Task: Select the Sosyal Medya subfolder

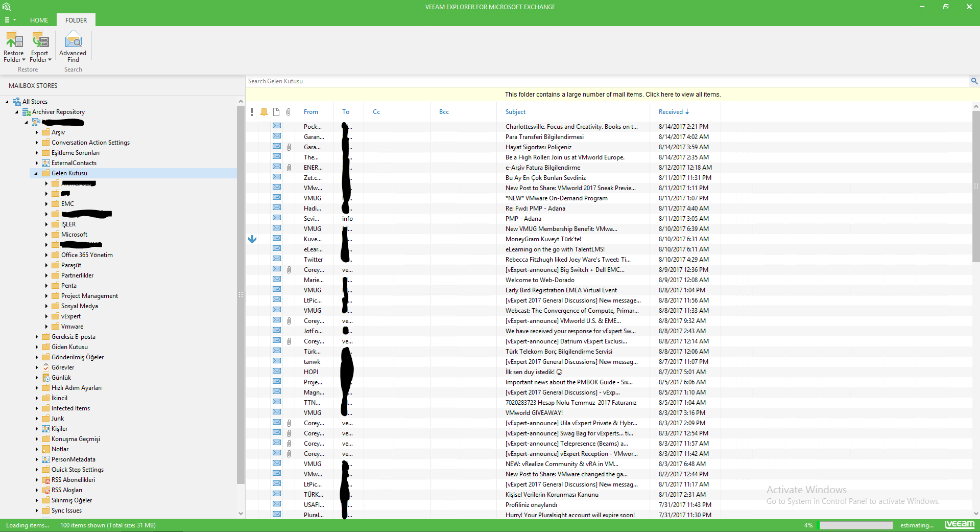Action: click(80, 306)
